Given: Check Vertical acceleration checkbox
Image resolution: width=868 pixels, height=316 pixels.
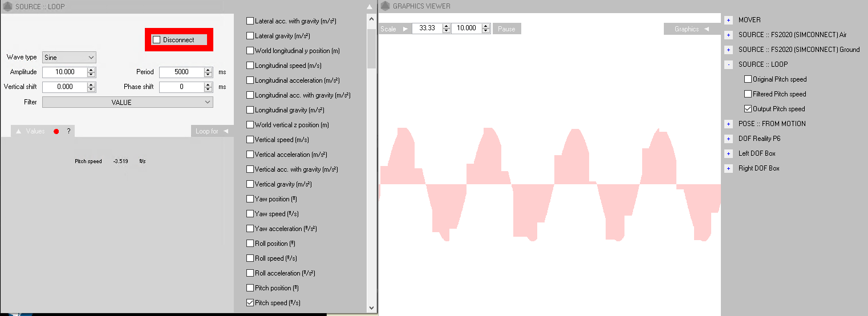Looking at the screenshot, I should pyautogui.click(x=250, y=155).
